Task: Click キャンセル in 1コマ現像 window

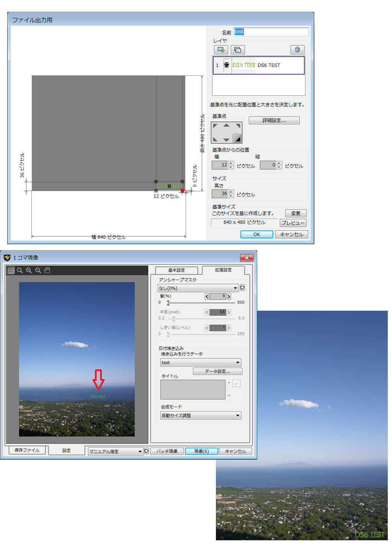Action: [x=235, y=451]
